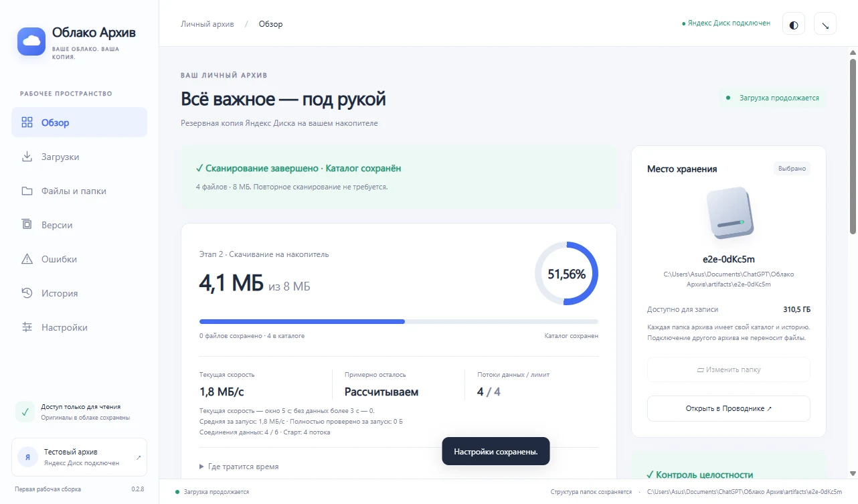Toggle the dark/light theme button
The image size is (858, 504).
794,25
